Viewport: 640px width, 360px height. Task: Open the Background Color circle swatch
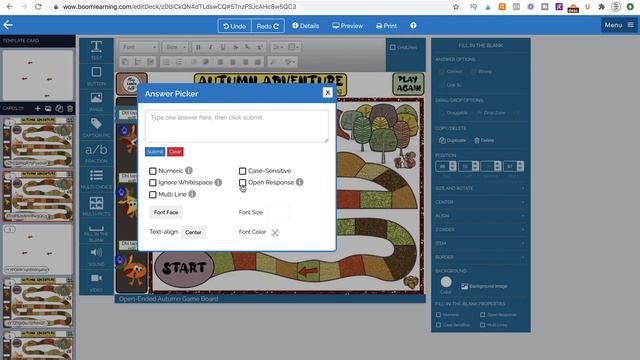(x=446, y=282)
